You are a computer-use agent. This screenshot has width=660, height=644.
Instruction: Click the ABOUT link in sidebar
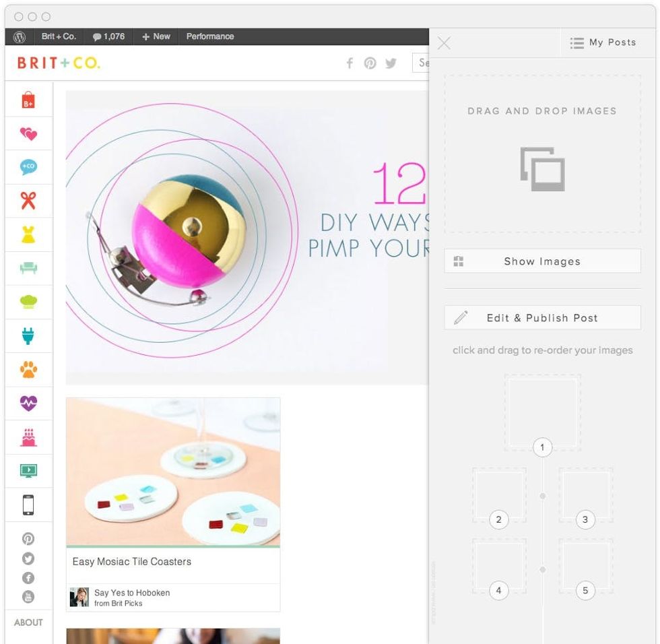[x=28, y=622]
